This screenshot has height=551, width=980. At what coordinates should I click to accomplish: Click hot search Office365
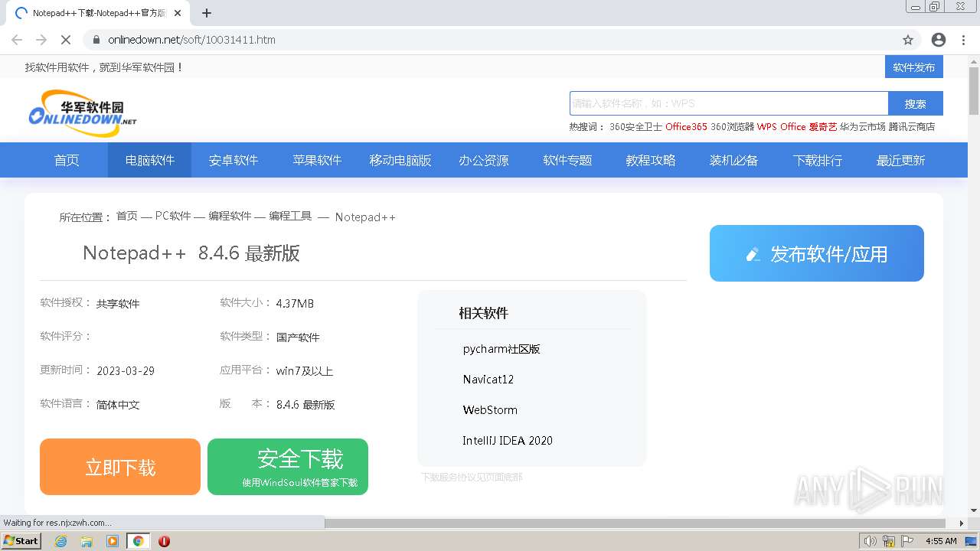click(686, 127)
